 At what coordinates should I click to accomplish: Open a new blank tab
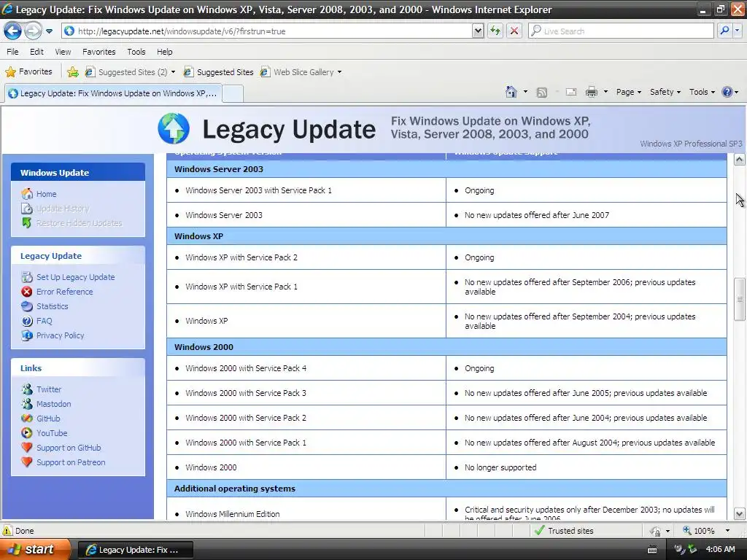(x=233, y=93)
